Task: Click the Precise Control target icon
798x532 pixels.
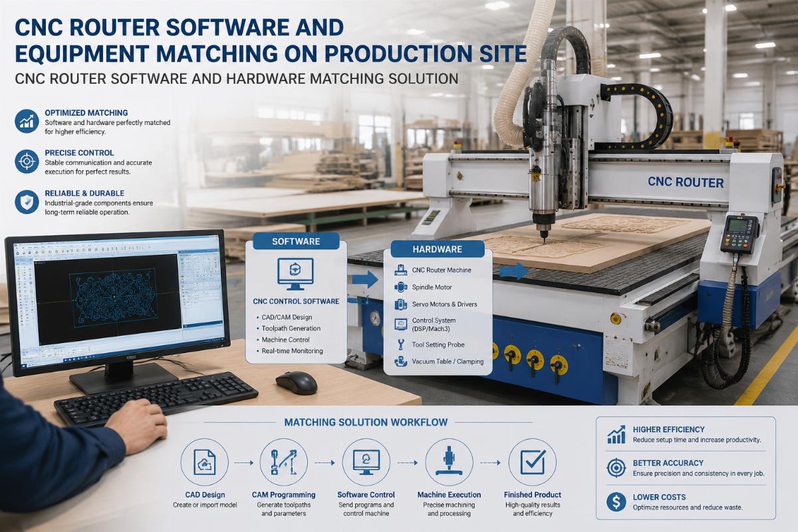Action: pos(27,161)
